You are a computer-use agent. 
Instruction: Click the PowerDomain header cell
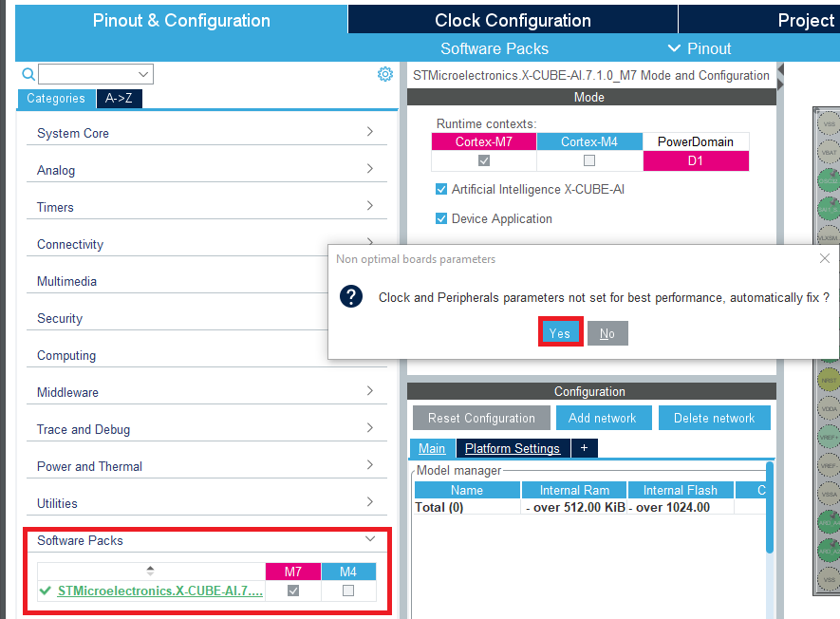696,141
